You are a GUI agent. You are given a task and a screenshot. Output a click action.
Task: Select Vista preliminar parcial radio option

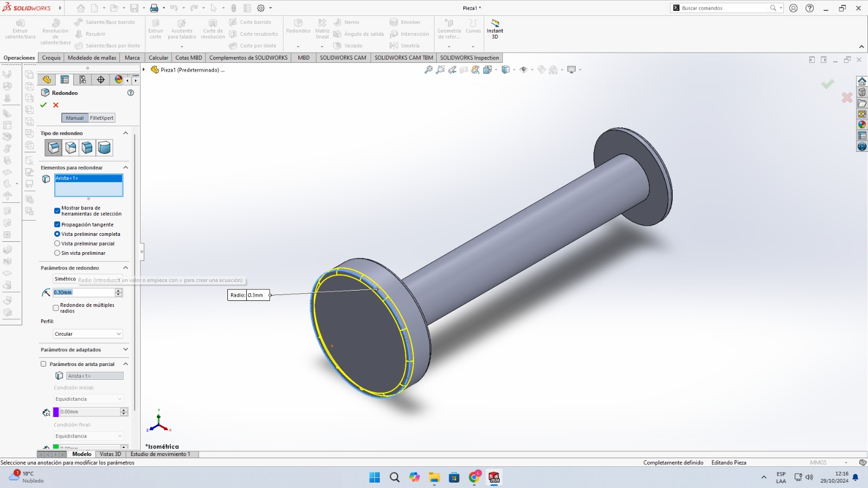57,243
